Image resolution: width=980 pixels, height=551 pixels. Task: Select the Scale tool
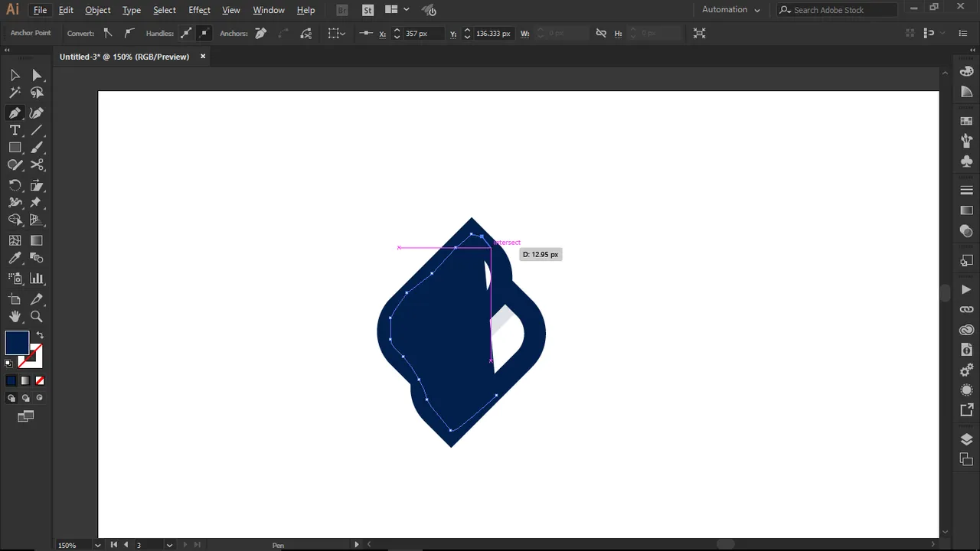point(37,185)
